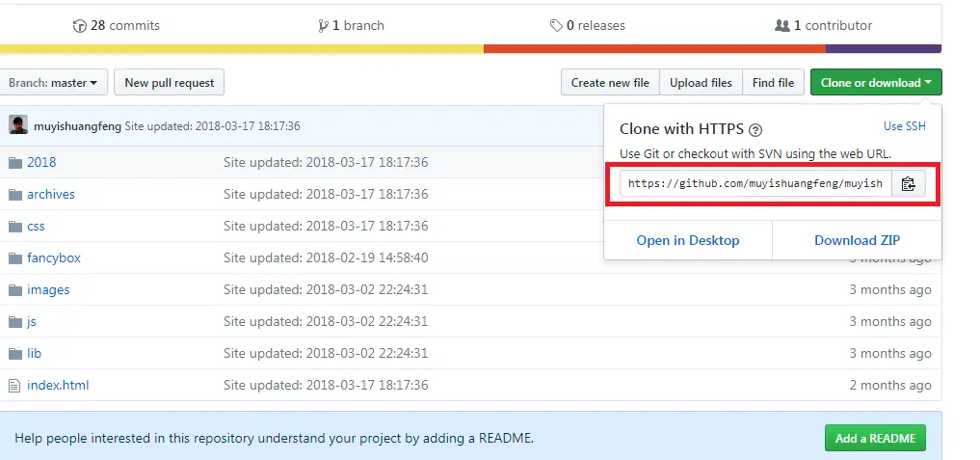
Task: Open commit message in the css row
Action: [326, 227]
